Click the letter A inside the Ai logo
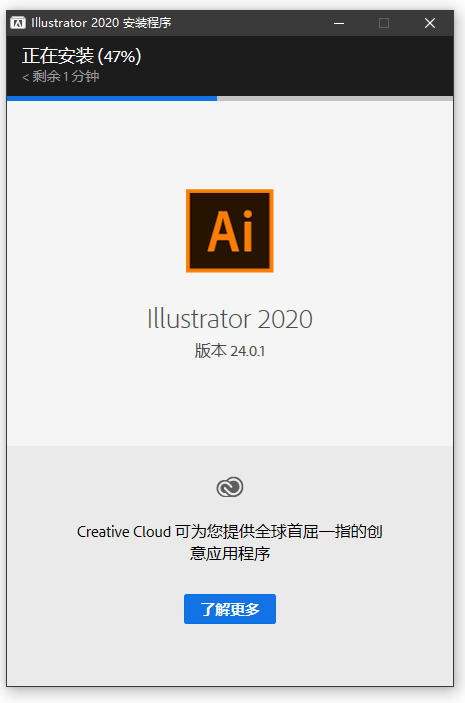465x703 pixels. click(221, 232)
